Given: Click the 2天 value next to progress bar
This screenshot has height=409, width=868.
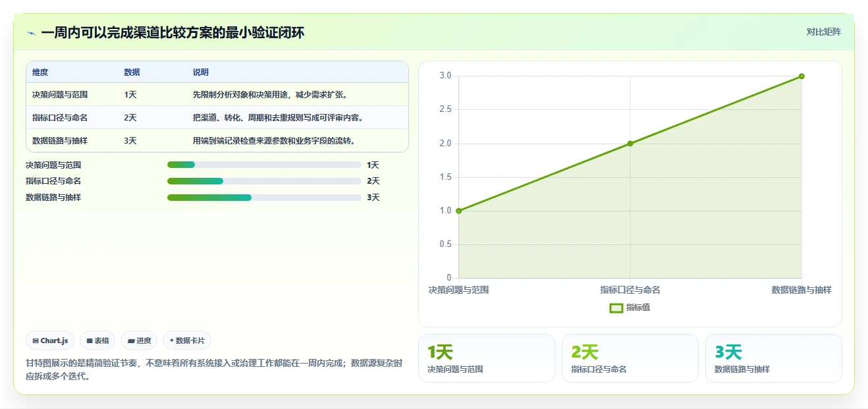Looking at the screenshot, I should pos(373,181).
